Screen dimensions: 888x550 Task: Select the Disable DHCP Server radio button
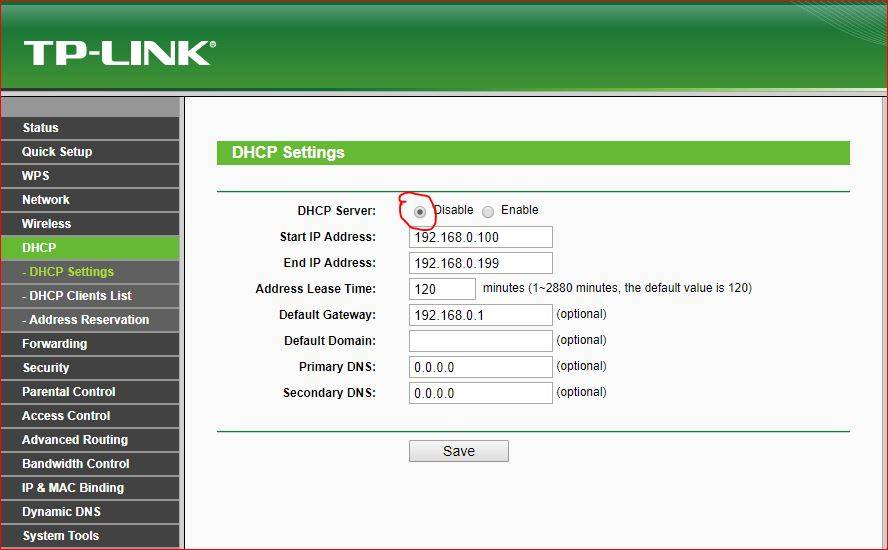pyautogui.click(x=420, y=212)
